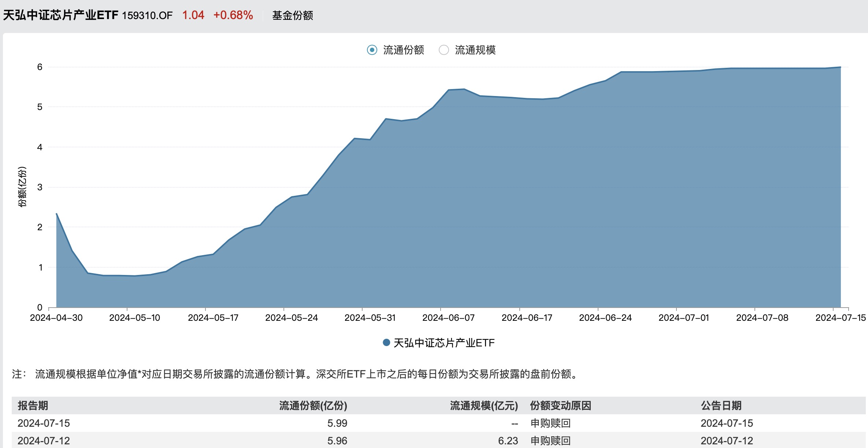Select the 流通规模 radio button
The image size is (868, 448).
pyautogui.click(x=444, y=50)
